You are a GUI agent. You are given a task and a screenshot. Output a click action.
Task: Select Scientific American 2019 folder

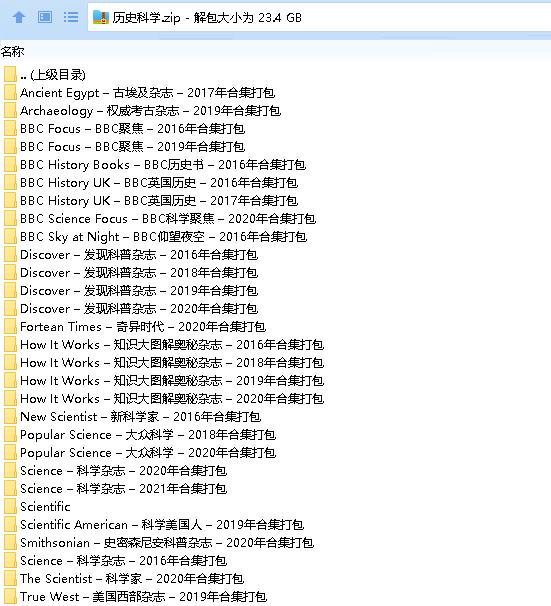pos(162,524)
